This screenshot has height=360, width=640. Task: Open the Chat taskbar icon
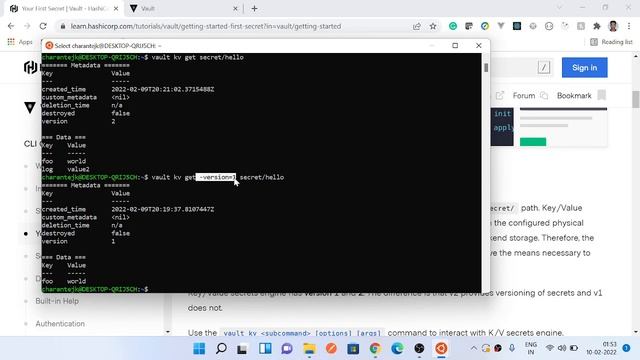[287, 349]
